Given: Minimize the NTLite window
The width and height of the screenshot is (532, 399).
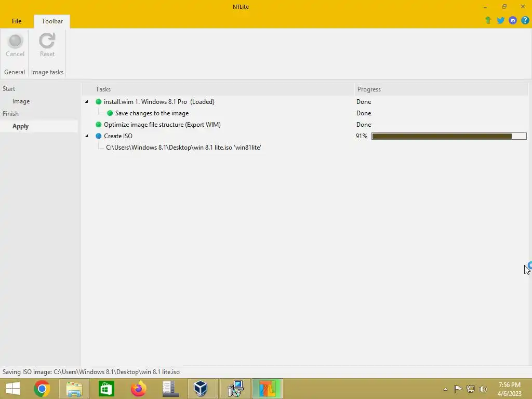Looking at the screenshot, I should click(x=486, y=7).
